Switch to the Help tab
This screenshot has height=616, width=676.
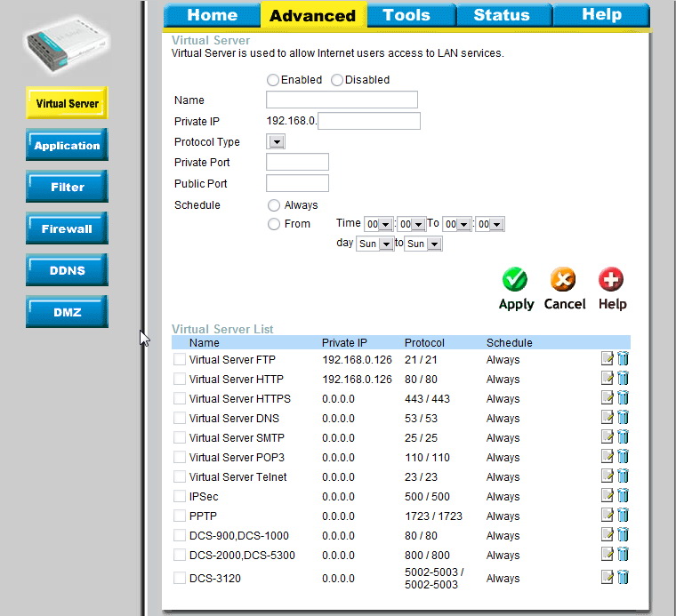click(601, 15)
